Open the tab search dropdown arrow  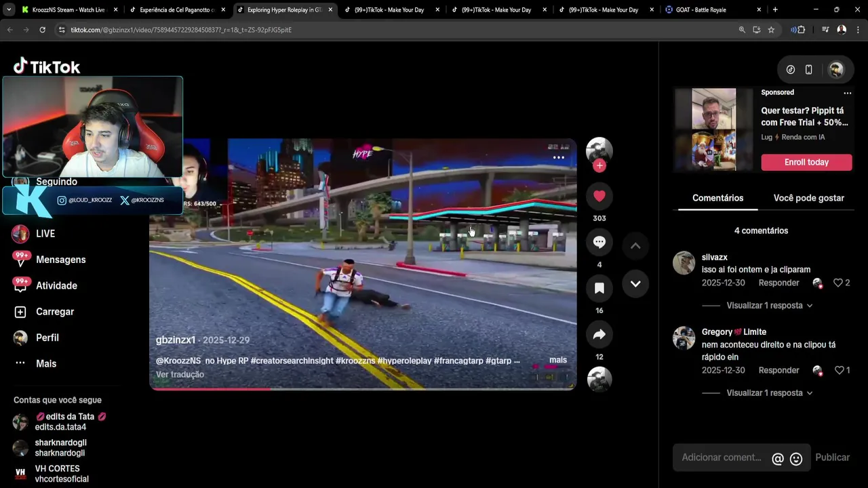tap(9, 9)
